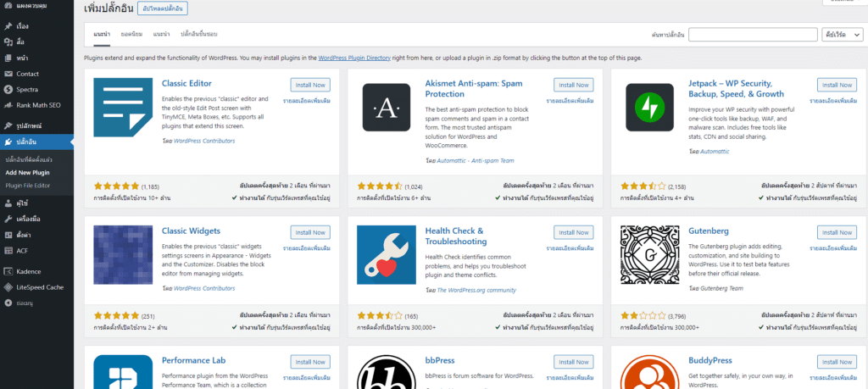Image resolution: width=868 pixels, height=389 pixels.
Task: Switch to the Featured tab
Action: click(102, 34)
